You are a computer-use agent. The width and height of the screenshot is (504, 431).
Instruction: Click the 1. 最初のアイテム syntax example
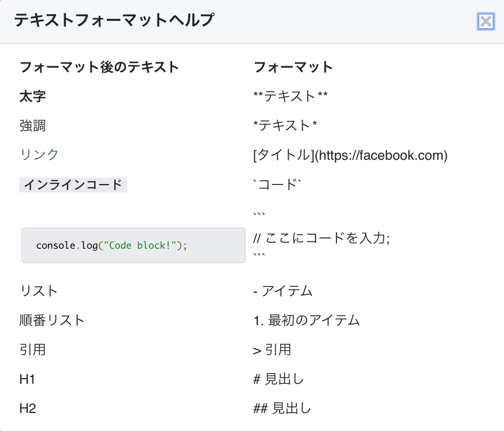click(307, 321)
